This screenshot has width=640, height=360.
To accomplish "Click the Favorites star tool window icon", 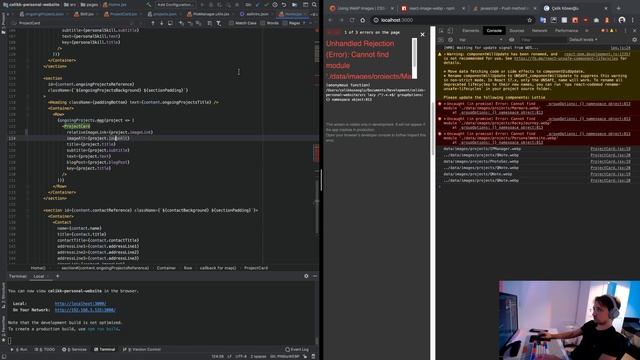I will (x=3, y=340).
